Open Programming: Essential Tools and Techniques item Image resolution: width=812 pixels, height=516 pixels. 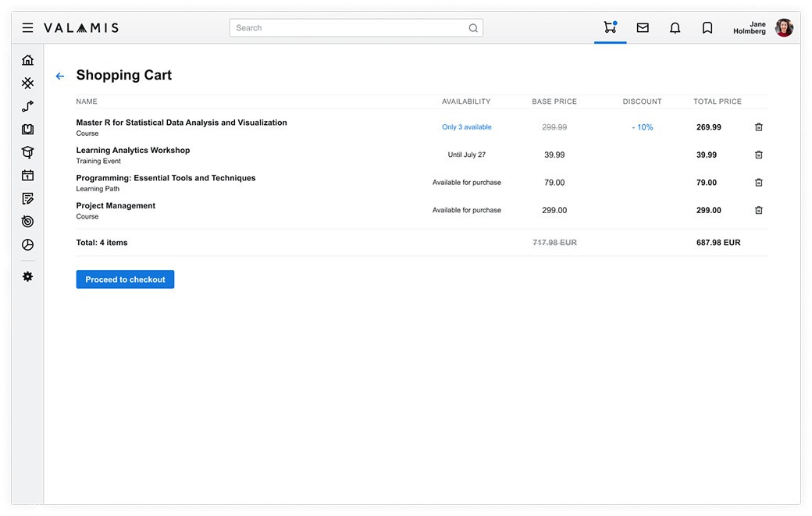pos(166,178)
